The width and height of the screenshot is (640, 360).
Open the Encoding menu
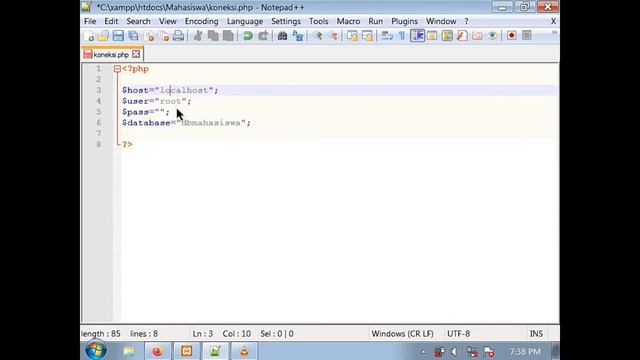click(x=202, y=21)
